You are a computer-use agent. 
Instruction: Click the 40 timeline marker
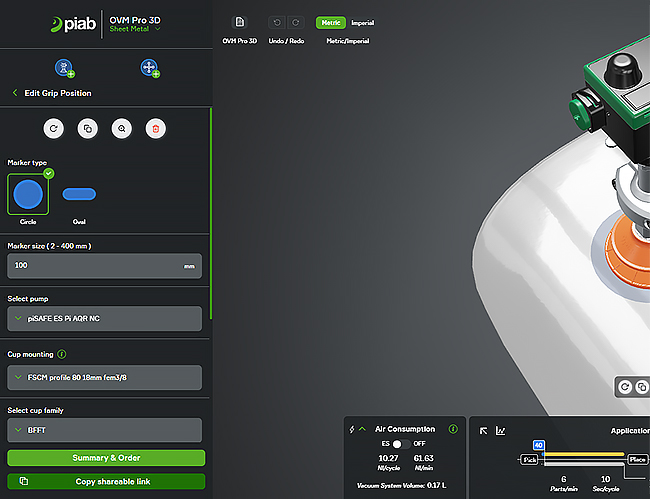click(538, 445)
